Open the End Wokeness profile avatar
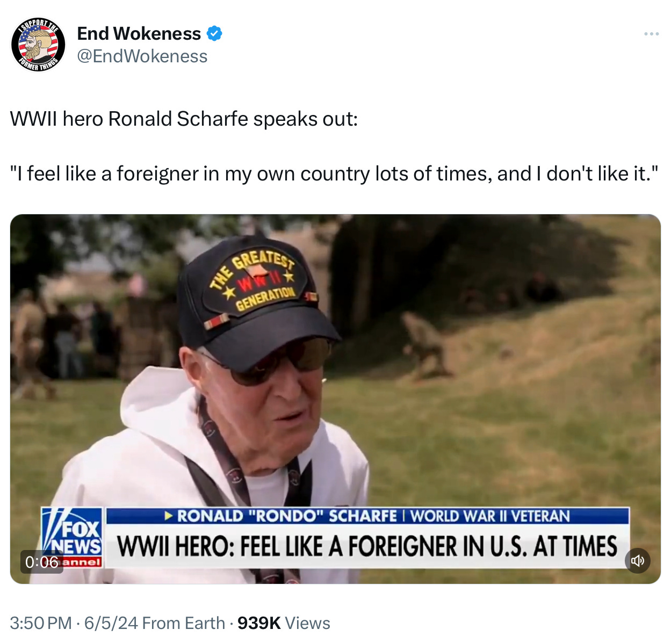 click(38, 45)
